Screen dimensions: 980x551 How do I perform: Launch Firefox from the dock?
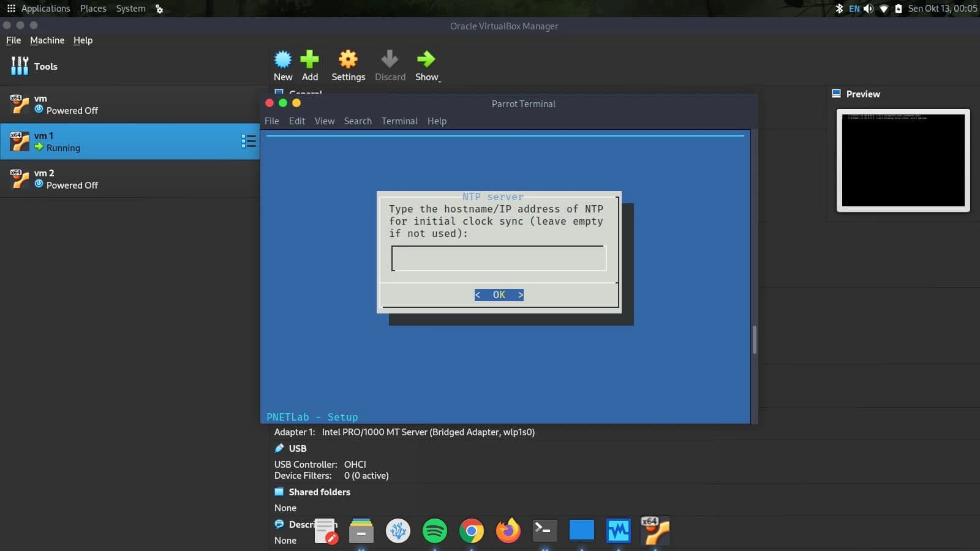click(x=508, y=531)
